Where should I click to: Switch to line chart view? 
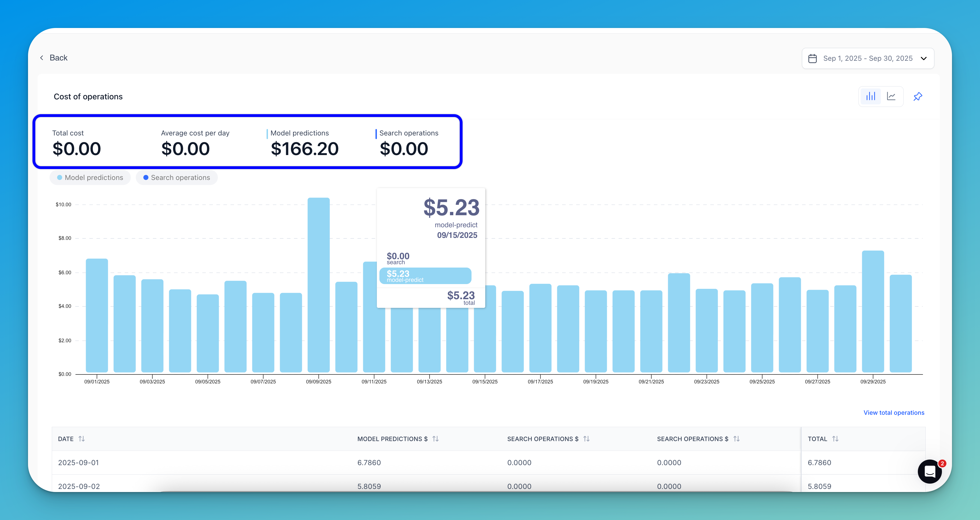(x=891, y=96)
